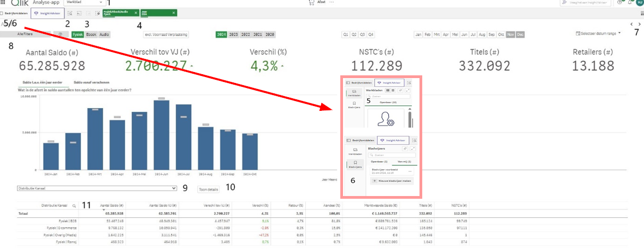Click the 2024-Jun bar in chart
The height and width of the screenshot is (249, 644).
[162, 135]
